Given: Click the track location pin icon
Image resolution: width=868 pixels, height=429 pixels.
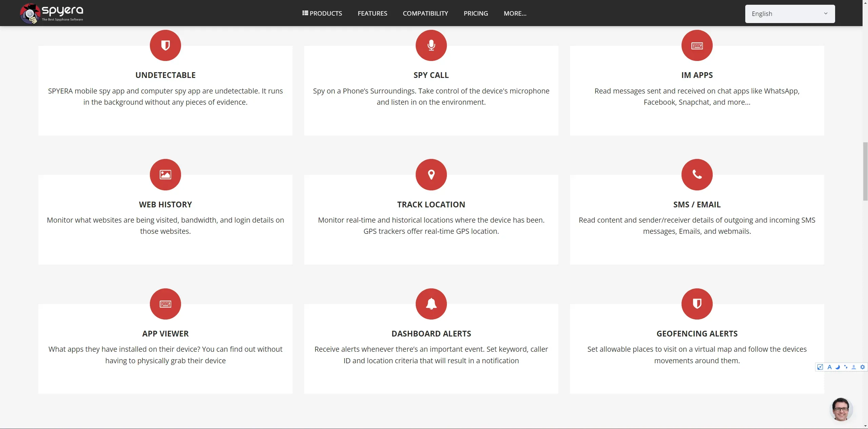Looking at the screenshot, I should (x=431, y=175).
